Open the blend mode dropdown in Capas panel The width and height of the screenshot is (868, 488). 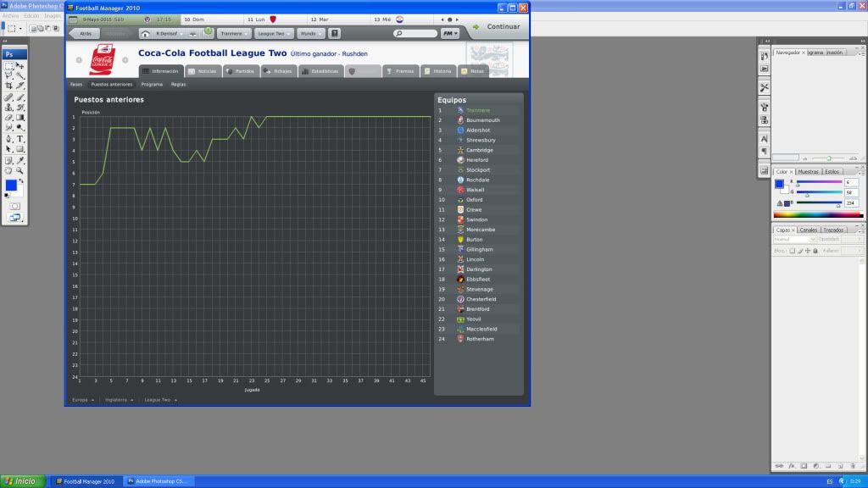pos(793,240)
